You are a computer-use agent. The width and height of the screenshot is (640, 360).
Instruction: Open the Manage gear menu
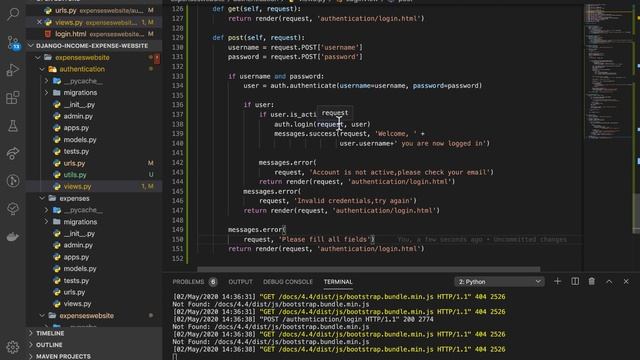(13, 347)
